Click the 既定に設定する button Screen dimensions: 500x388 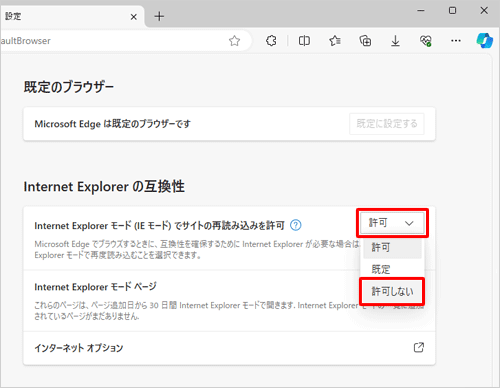coord(387,124)
